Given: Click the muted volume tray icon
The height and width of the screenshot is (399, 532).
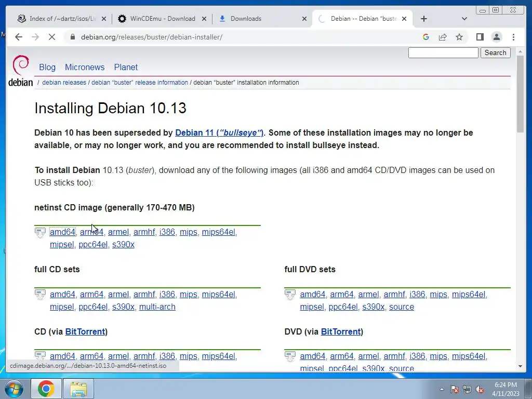Looking at the screenshot, I should (x=480, y=389).
